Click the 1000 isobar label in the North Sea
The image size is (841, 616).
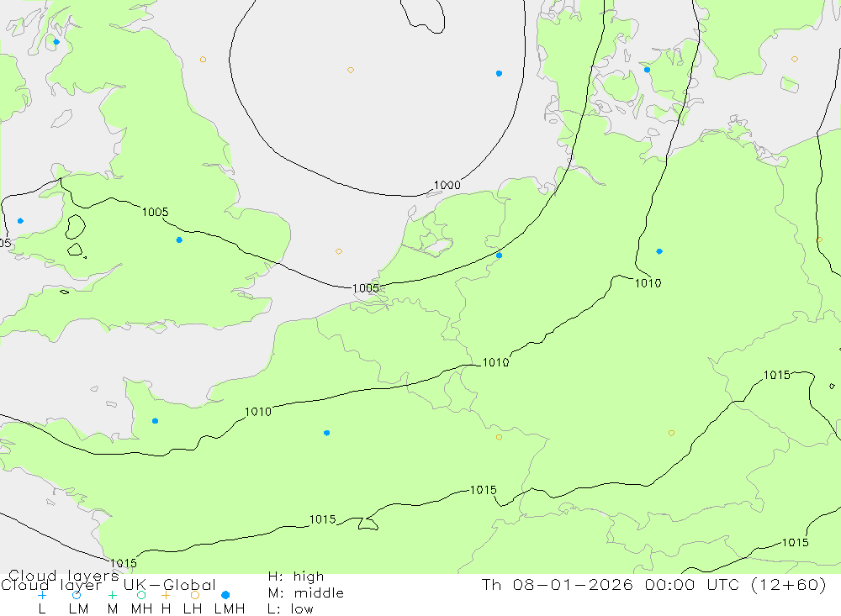coord(447,186)
